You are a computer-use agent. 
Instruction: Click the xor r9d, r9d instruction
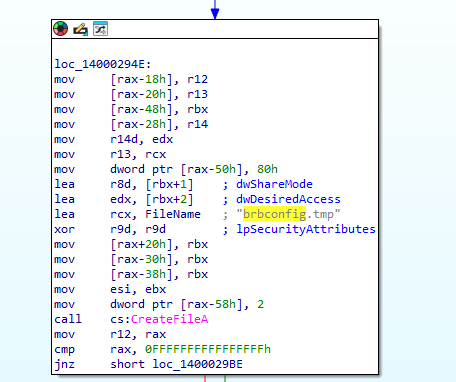(110, 229)
